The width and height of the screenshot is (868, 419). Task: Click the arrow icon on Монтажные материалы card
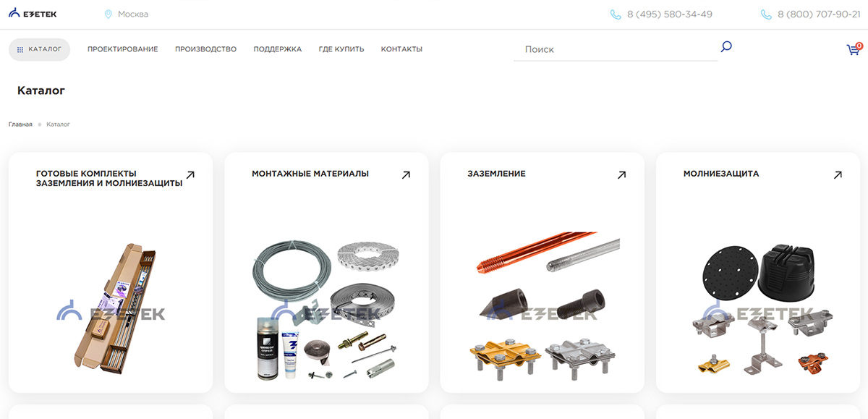click(x=406, y=174)
